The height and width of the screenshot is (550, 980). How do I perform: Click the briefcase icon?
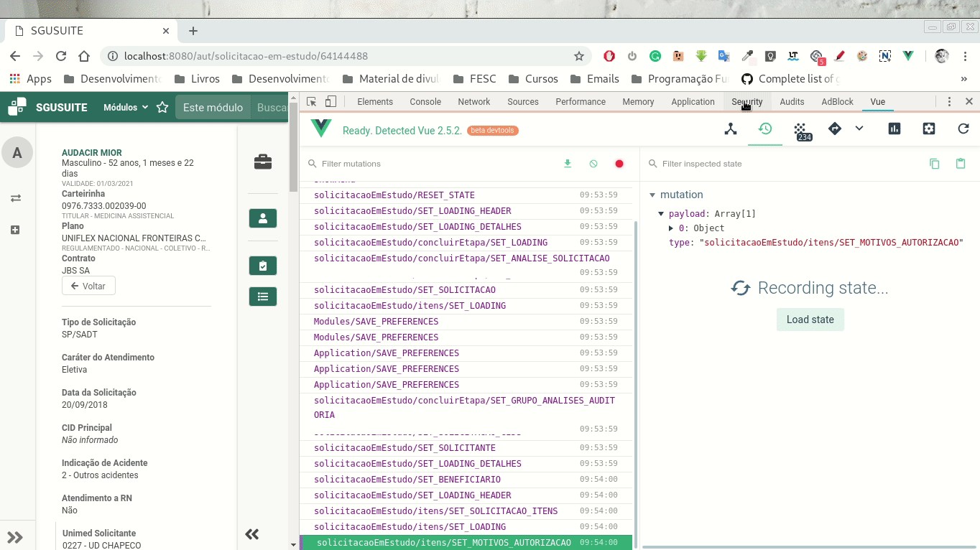click(263, 162)
